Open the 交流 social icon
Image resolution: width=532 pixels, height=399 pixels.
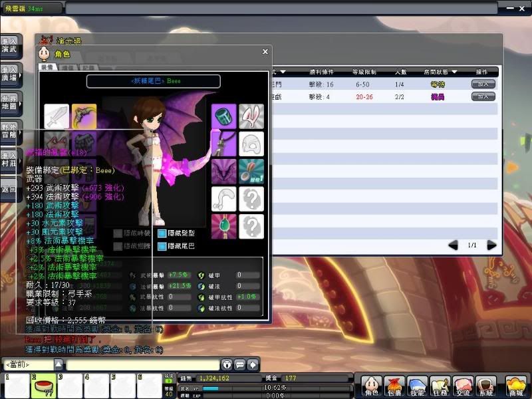(x=462, y=385)
